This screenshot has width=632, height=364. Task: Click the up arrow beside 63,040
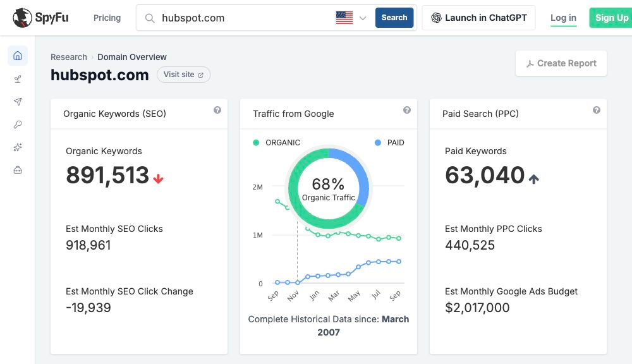pyautogui.click(x=533, y=179)
